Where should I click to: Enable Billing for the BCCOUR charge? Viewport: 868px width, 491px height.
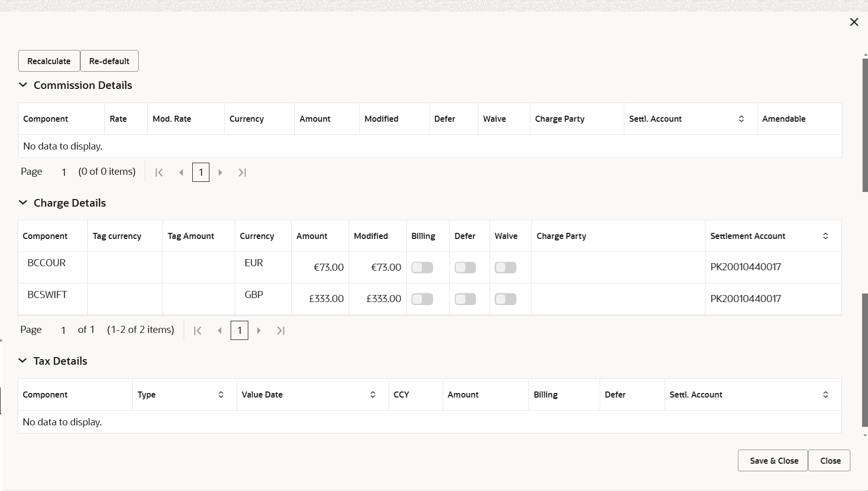pyautogui.click(x=422, y=268)
